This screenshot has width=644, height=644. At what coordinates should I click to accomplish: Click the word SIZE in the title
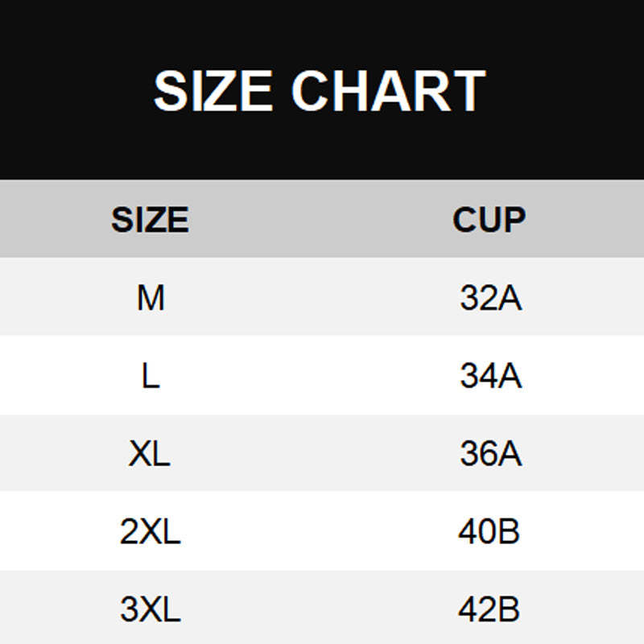(x=213, y=90)
